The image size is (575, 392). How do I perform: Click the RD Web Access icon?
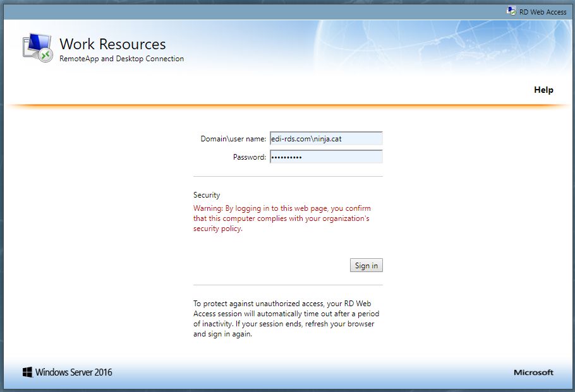tap(511, 11)
